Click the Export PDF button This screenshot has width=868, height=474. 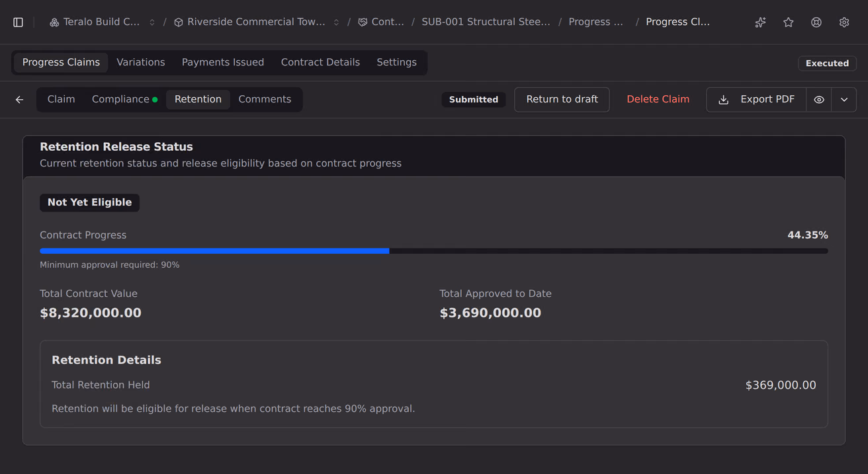(x=756, y=100)
